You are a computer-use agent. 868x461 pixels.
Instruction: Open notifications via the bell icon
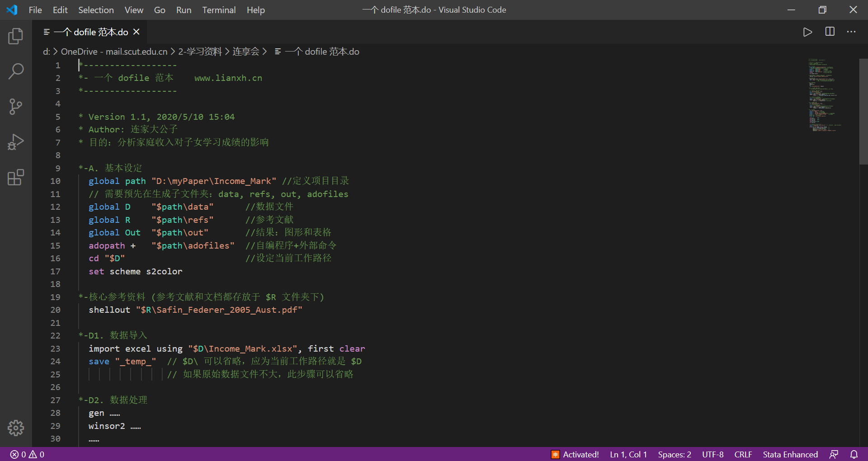[854, 454]
